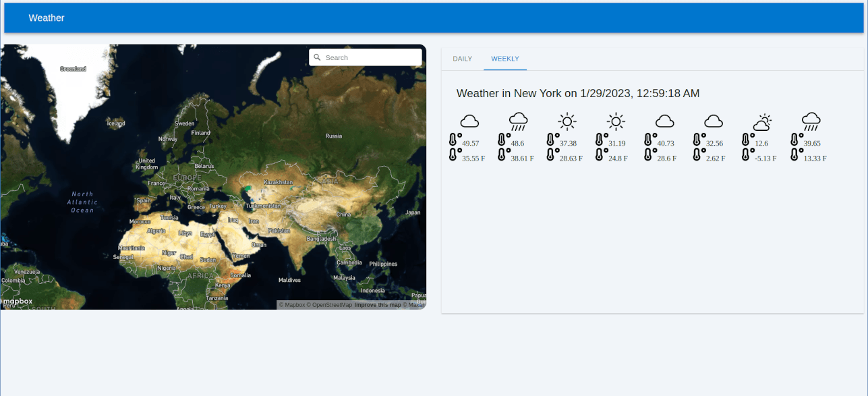Click the cloud icon above 40.73
The width and height of the screenshot is (868, 396).
665,121
